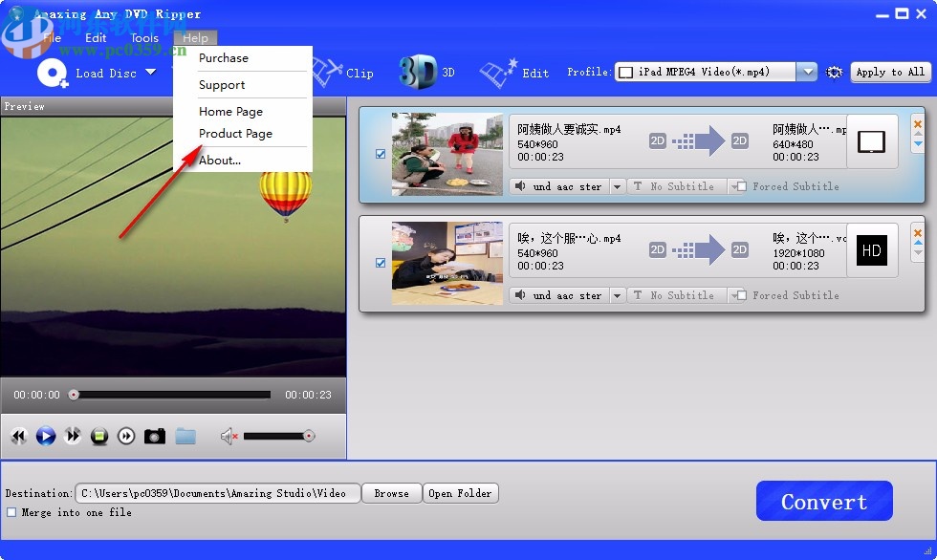Screen dimensions: 937x560
Task: Open audio track dropdown of first video
Action: click(617, 186)
